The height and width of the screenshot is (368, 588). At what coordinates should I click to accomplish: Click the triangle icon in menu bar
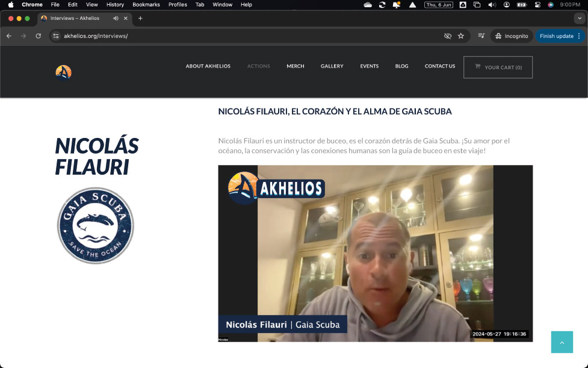412,5
